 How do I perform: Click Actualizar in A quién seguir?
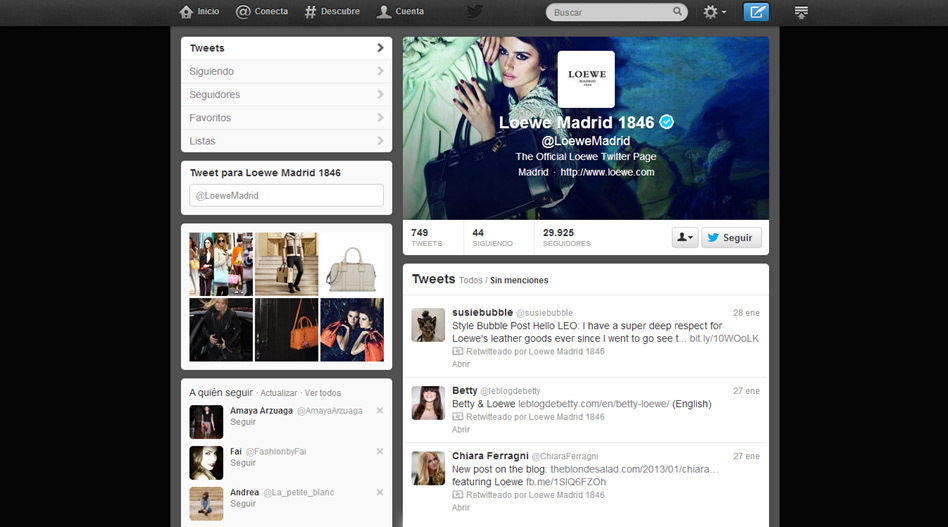pyautogui.click(x=279, y=393)
